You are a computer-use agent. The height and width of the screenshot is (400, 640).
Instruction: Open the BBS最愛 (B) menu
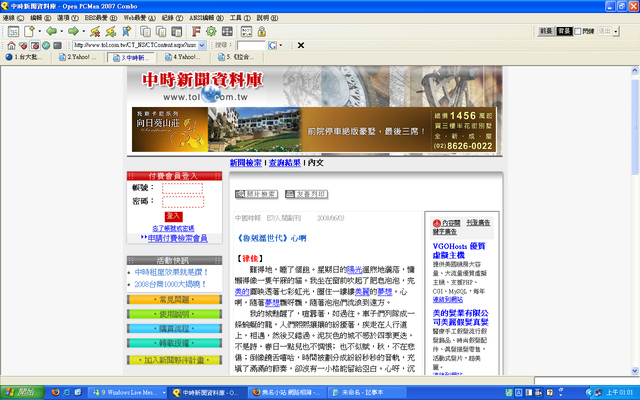(100, 18)
